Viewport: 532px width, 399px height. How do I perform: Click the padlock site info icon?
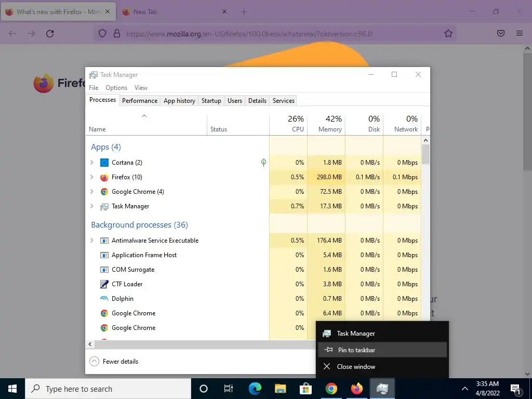(117, 34)
